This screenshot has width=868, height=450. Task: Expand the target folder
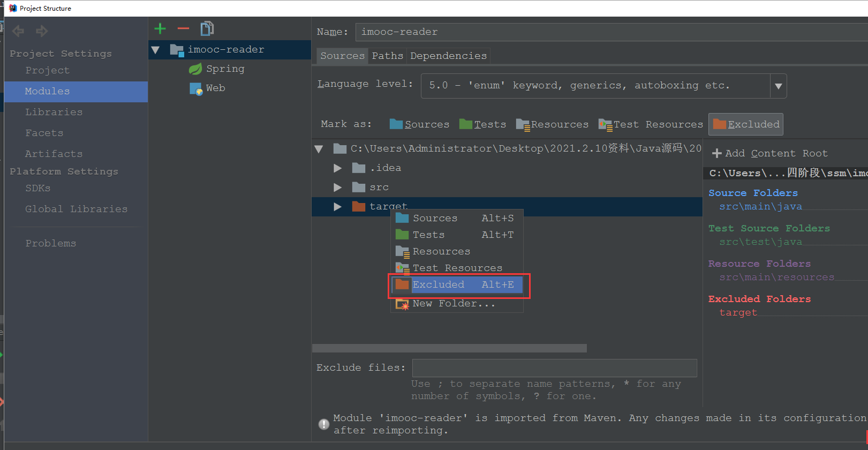[337, 207]
